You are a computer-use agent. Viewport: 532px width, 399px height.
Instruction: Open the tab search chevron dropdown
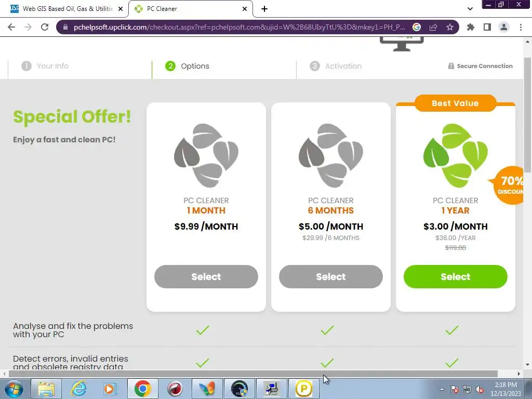pos(470,9)
